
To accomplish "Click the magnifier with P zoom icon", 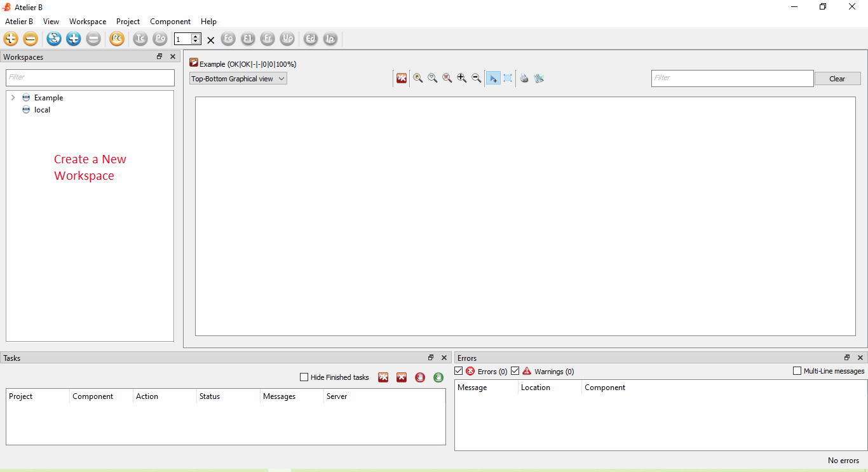I will click(x=418, y=78).
